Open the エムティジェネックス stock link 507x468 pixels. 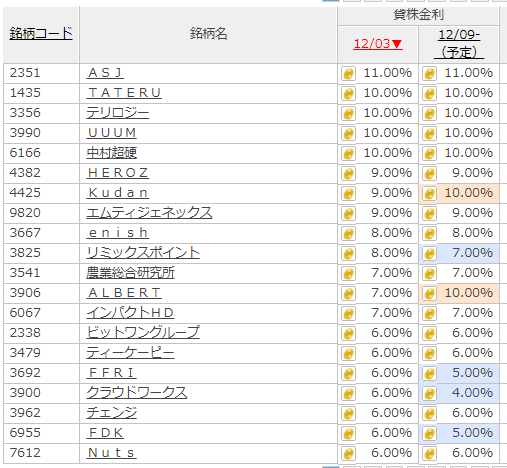[x=149, y=213]
